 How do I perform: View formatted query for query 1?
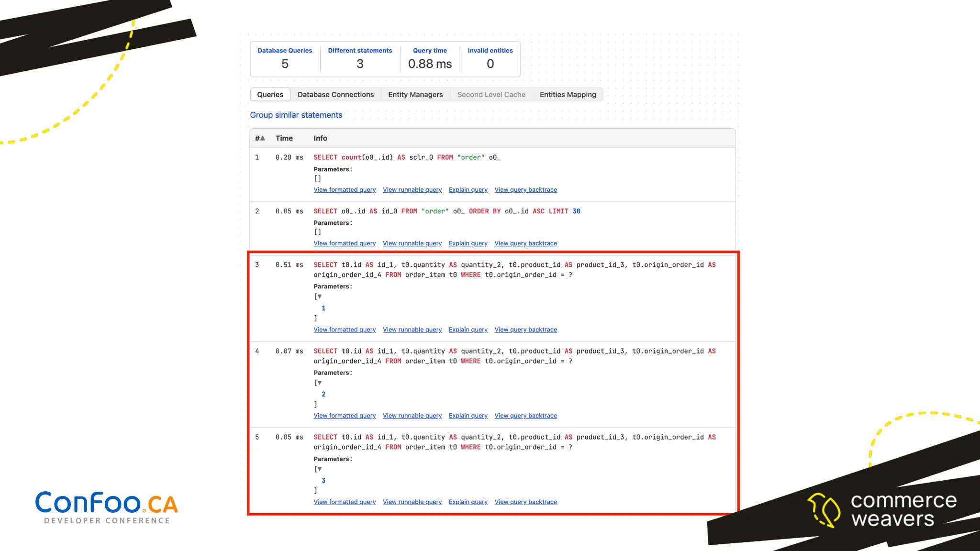[x=345, y=190]
